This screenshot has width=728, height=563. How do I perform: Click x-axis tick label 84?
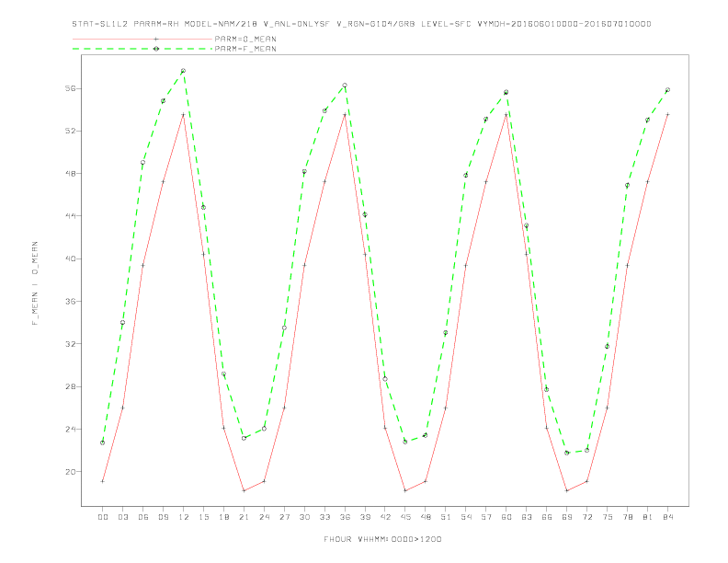coord(667,517)
